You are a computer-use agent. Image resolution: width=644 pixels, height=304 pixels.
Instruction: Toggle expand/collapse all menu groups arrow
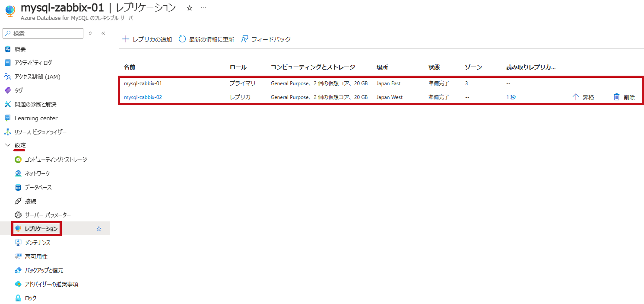pyautogui.click(x=90, y=33)
